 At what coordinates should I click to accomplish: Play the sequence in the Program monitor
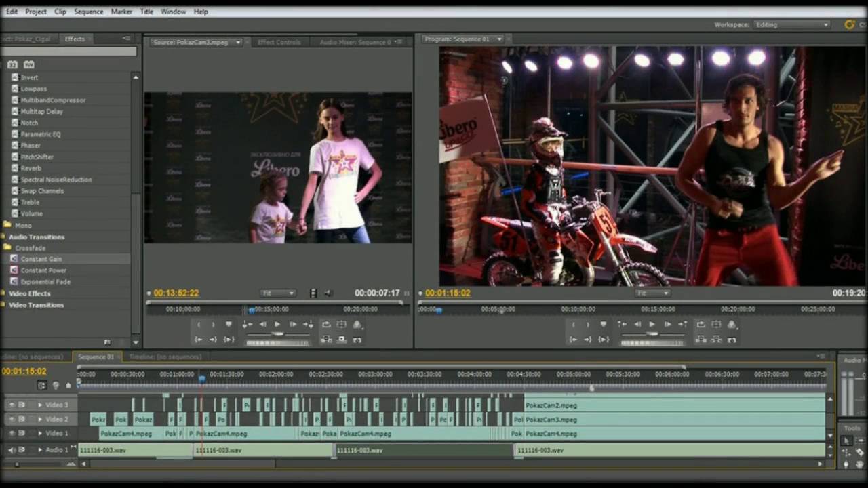[652, 325]
